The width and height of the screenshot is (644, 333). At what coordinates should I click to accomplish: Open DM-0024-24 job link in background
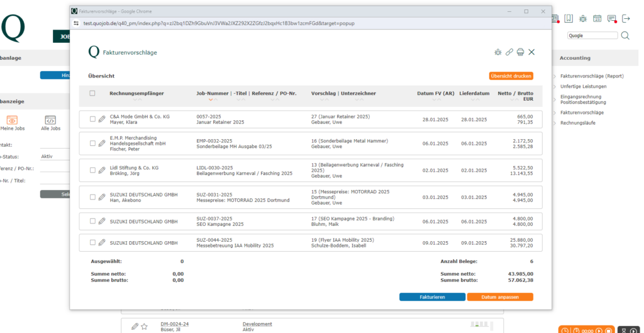pos(175,324)
